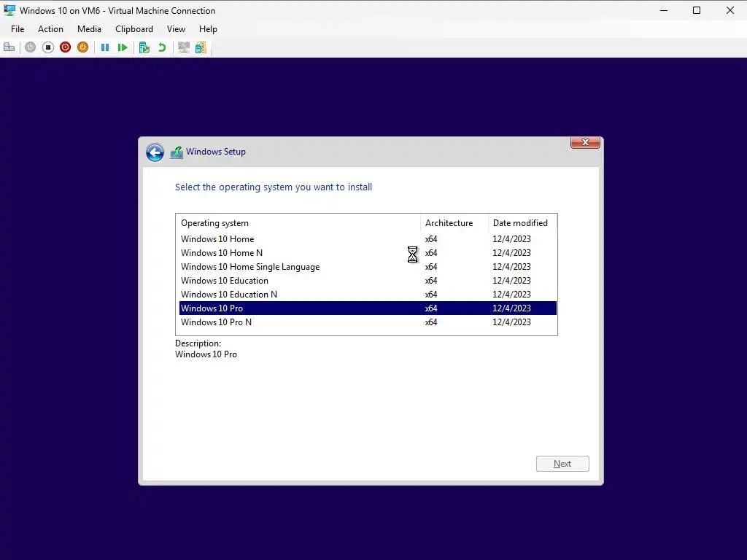Maximize the Virtual Machine Connection window
747x560 pixels.
click(697, 10)
